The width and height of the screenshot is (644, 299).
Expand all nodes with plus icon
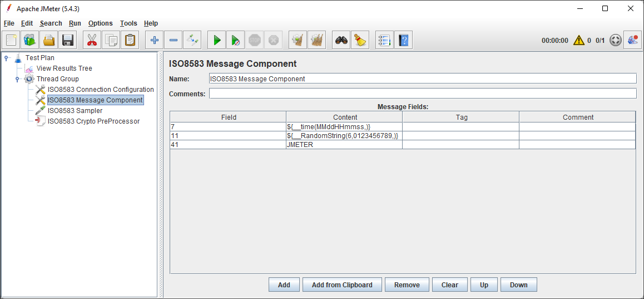155,40
